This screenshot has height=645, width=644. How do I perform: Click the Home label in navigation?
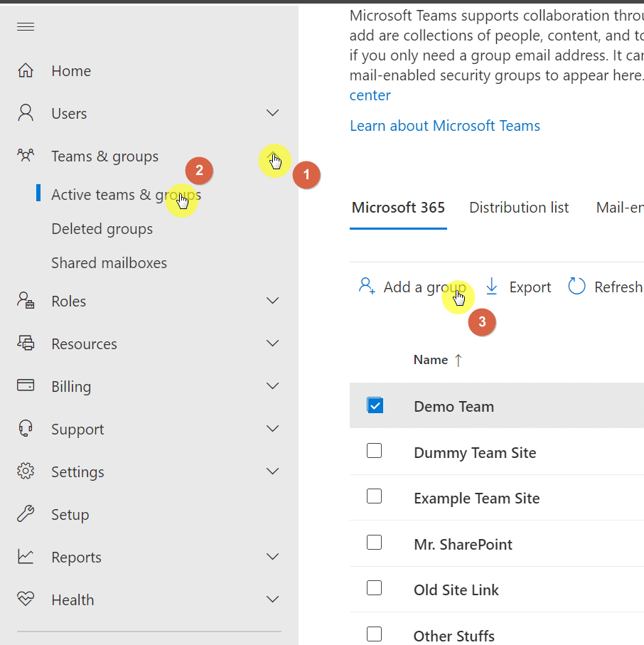tap(71, 70)
